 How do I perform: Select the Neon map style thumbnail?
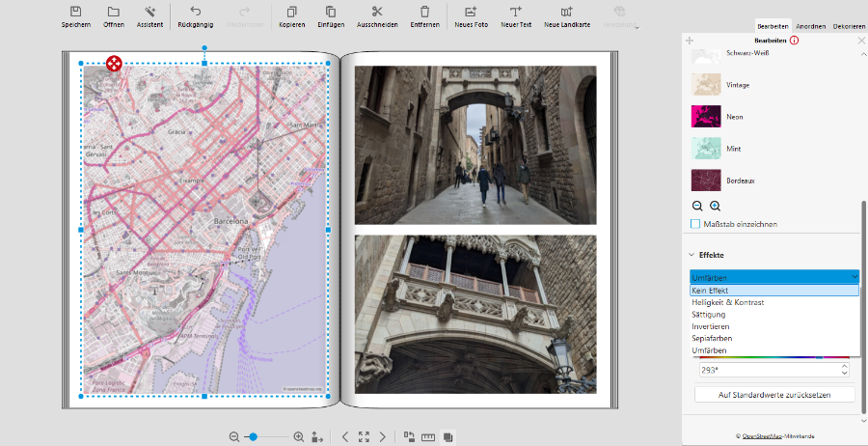[706, 117]
